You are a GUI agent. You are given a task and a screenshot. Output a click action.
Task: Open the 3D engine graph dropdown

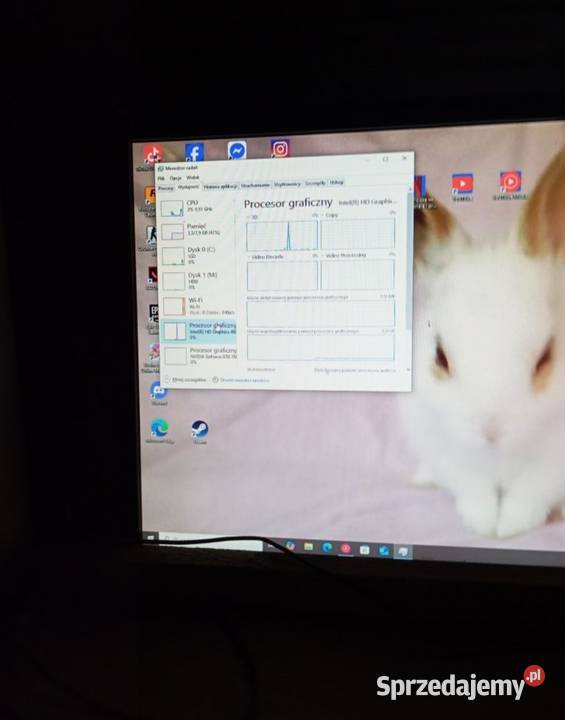(x=250, y=217)
